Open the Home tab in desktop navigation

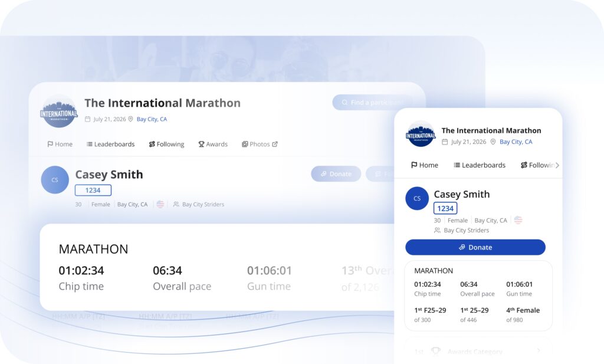(60, 144)
